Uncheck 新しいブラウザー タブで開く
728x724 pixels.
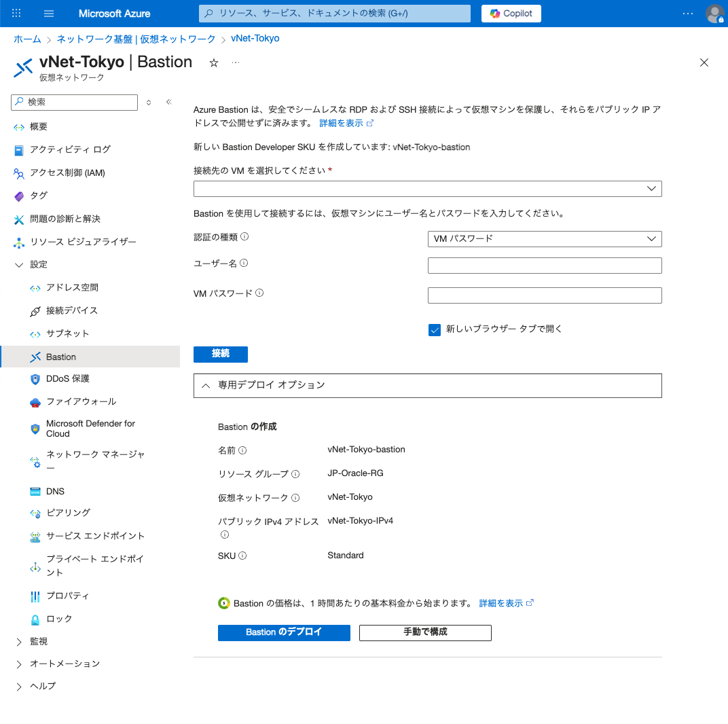tap(435, 329)
